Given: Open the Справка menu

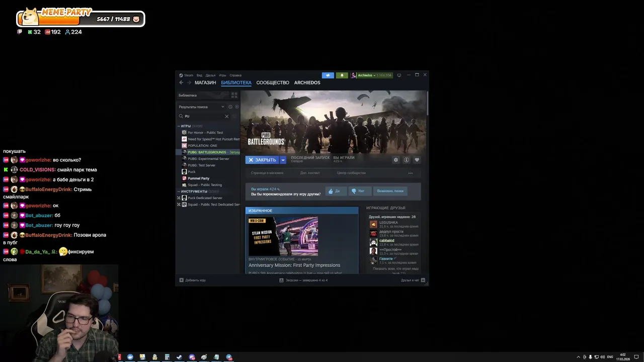Looking at the screenshot, I should (x=235, y=75).
